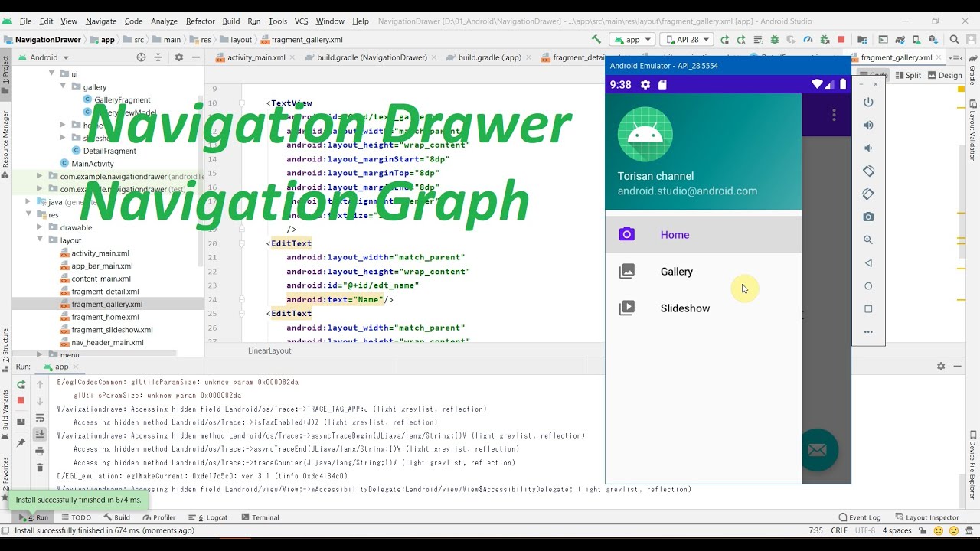Image resolution: width=980 pixels, height=551 pixels.
Task: Click the emulator volume down icon
Action: tap(868, 148)
